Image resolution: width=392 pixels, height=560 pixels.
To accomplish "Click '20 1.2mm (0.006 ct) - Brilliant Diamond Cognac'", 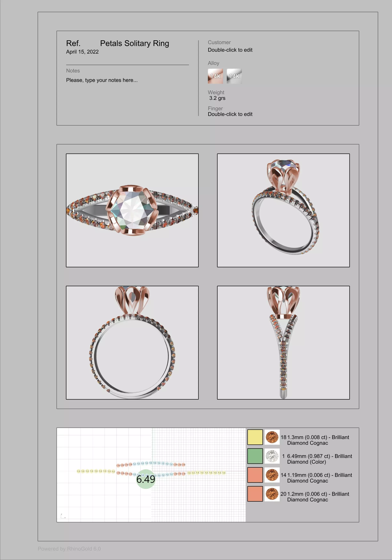I will tap(315, 497).
